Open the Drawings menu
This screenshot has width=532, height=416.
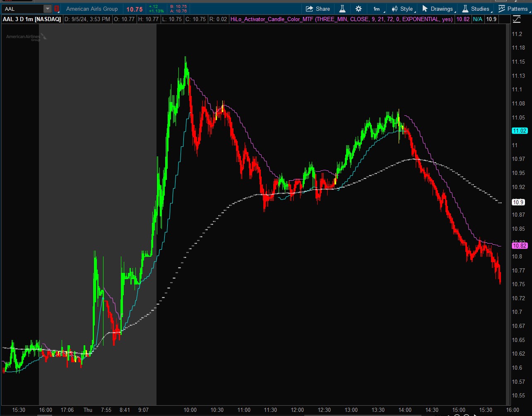tap(438, 9)
